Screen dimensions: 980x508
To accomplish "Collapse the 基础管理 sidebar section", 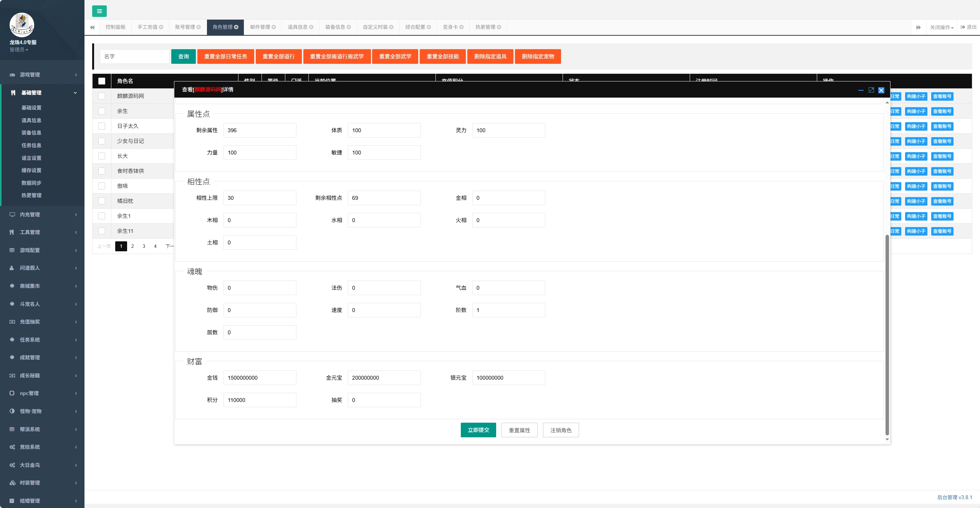I will 42,93.
